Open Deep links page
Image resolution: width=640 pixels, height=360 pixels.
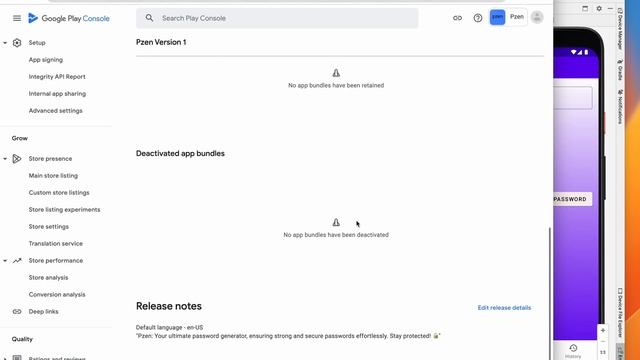[x=43, y=311]
